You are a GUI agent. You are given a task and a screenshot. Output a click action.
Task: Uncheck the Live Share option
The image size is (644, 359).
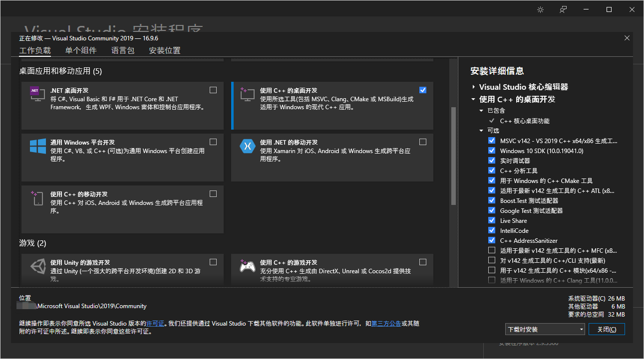[x=492, y=220]
